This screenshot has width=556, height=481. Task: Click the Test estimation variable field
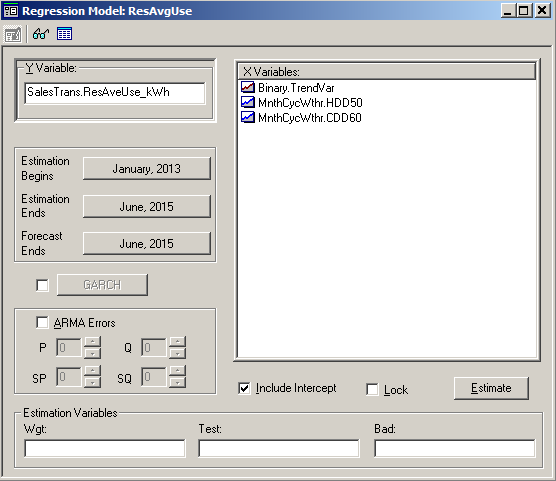279,448
